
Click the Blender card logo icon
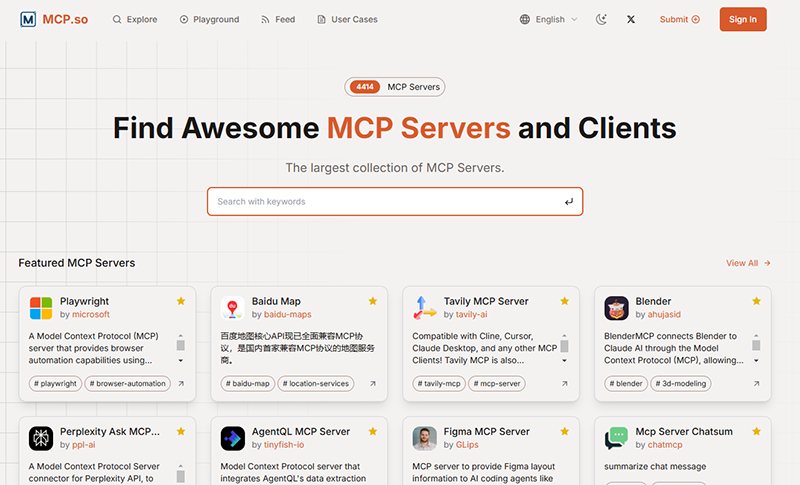(x=616, y=308)
